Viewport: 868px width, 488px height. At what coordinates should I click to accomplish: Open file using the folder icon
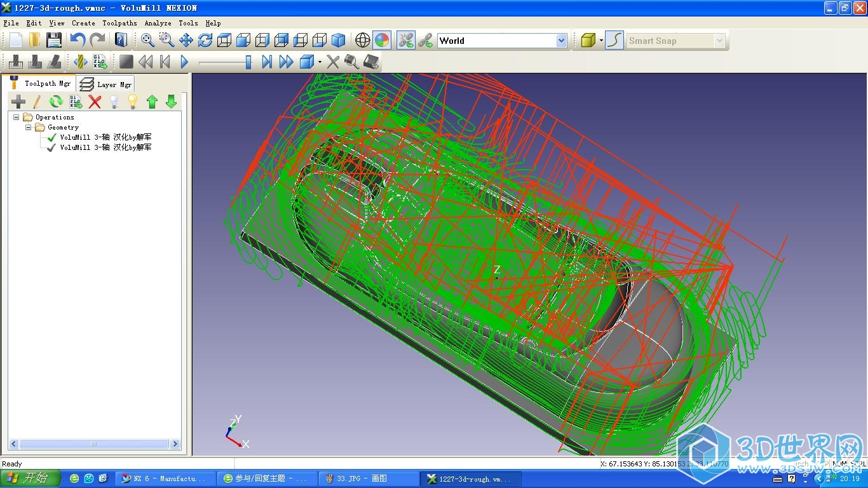[34, 40]
